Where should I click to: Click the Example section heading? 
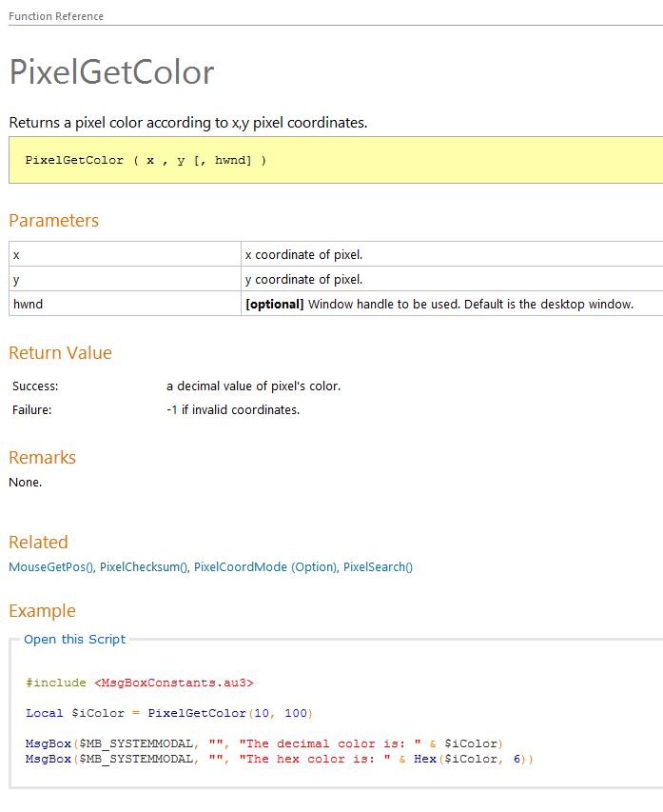tap(42, 610)
